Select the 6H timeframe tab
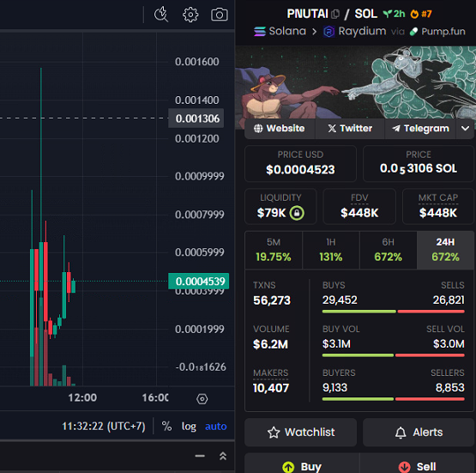Image resolution: width=476 pixels, height=473 pixels. click(389, 250)
